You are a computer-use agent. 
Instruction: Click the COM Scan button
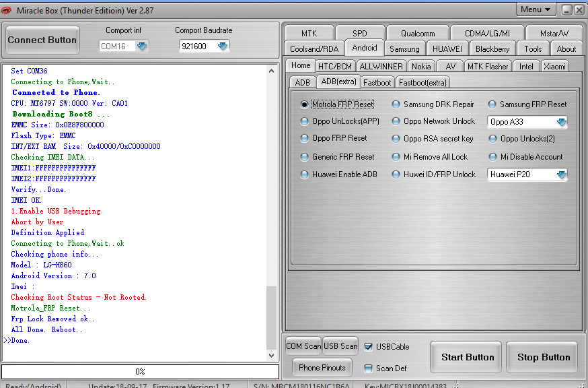(303, 346)
